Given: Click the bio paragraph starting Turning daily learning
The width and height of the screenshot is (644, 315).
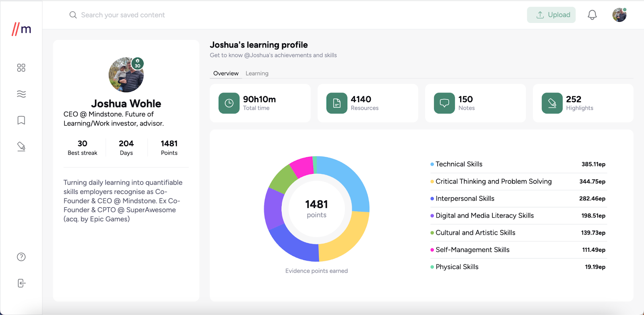Looking at the screenshot, I should [123, 201].
